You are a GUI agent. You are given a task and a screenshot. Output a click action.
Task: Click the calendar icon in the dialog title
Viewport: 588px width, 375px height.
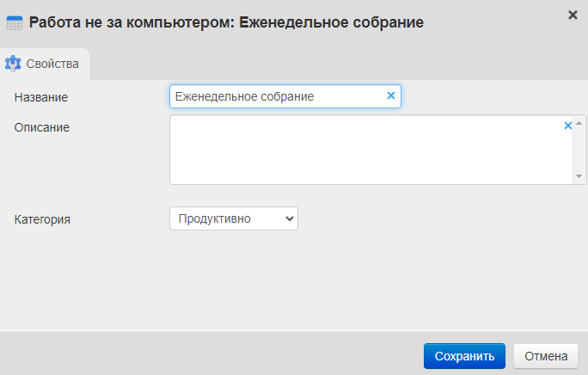tap(15, 22)
